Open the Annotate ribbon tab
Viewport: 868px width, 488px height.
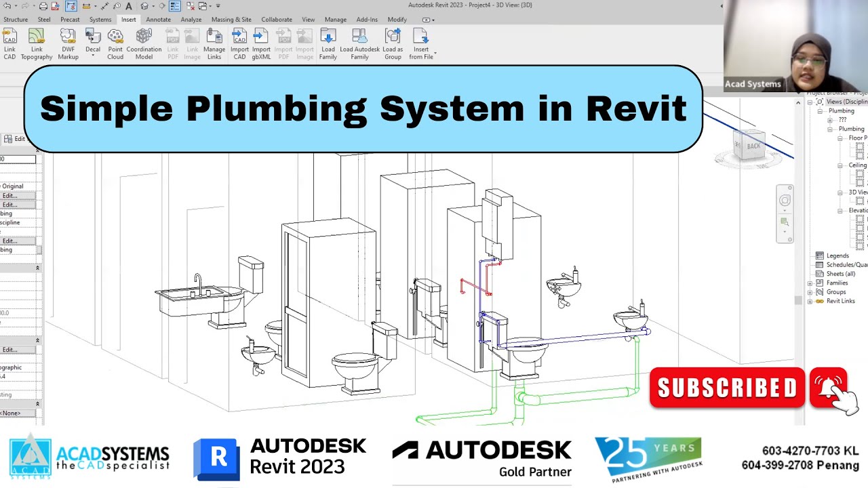point(158,20)
